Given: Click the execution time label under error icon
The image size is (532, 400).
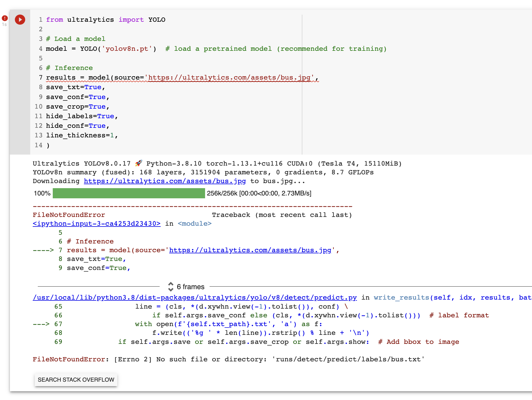Looking at the screenshot, I should click(5, 25).
